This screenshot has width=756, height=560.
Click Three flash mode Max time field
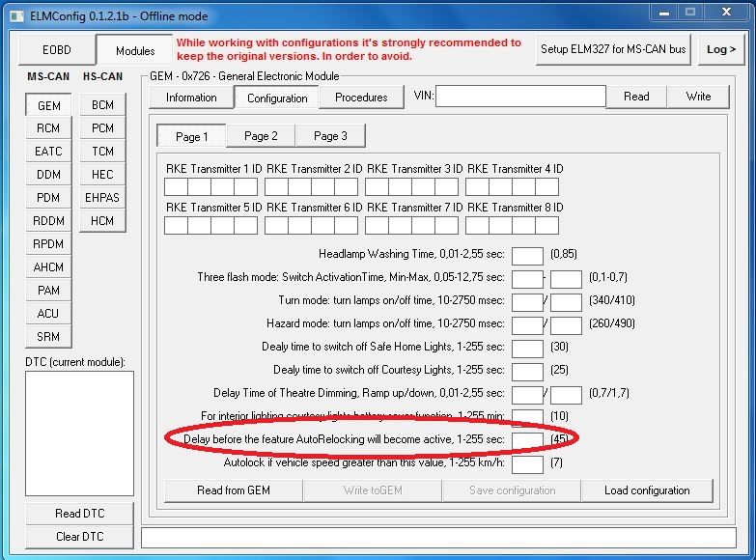tap(566, 279)
